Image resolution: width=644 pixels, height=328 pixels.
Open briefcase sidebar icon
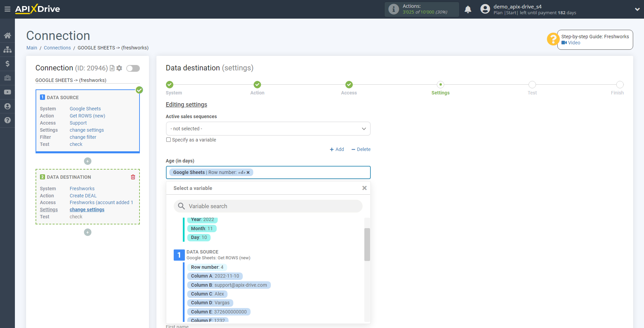pyautogui.click(x=7, y=78)
